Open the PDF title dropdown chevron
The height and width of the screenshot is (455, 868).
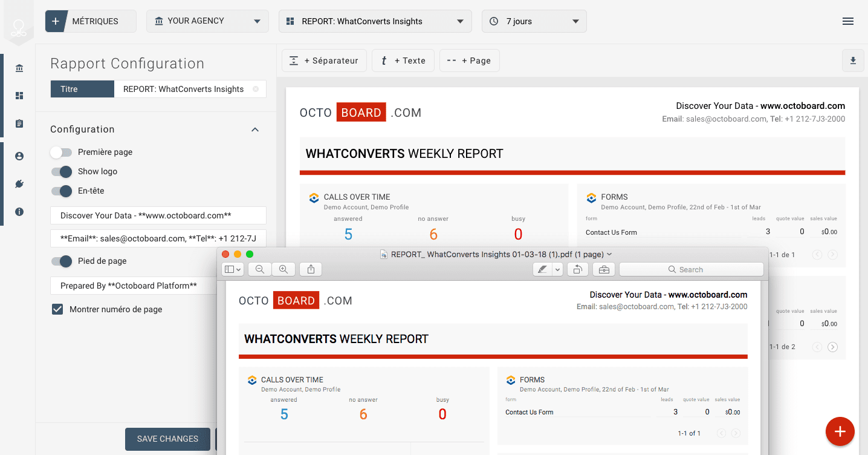[x=609, y=254]
